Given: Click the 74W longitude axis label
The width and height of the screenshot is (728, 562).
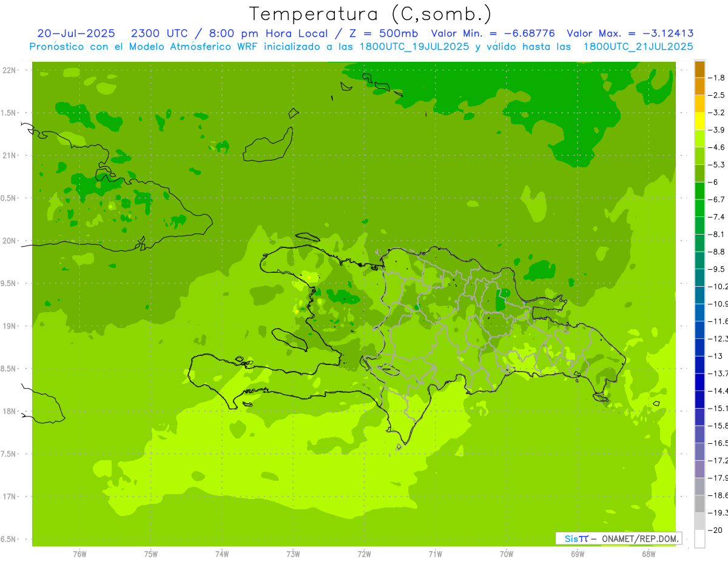Looking at the screenshot, I should pyautogui.click(x=222, y=554).
